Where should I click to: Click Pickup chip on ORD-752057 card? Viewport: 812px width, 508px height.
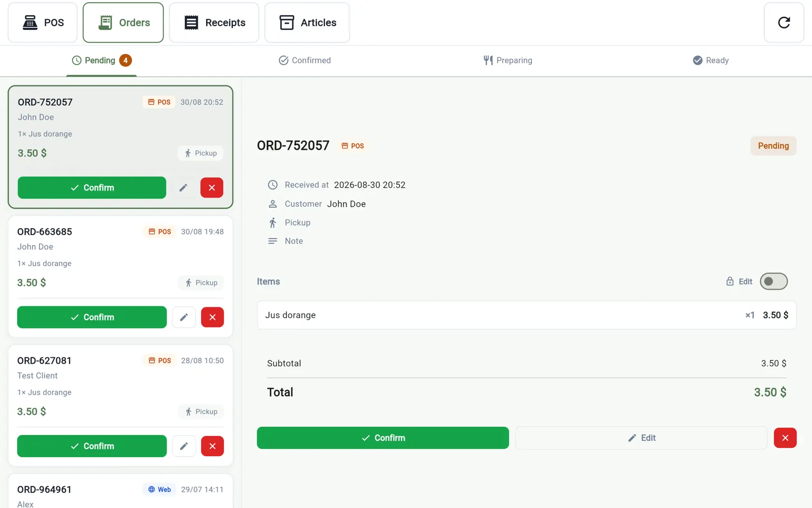pos(201,153)
